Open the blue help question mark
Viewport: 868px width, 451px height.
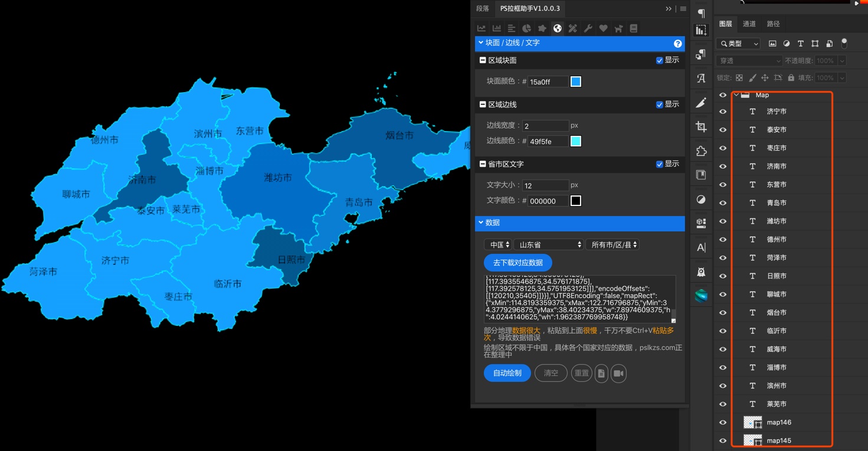click(678, 44)
